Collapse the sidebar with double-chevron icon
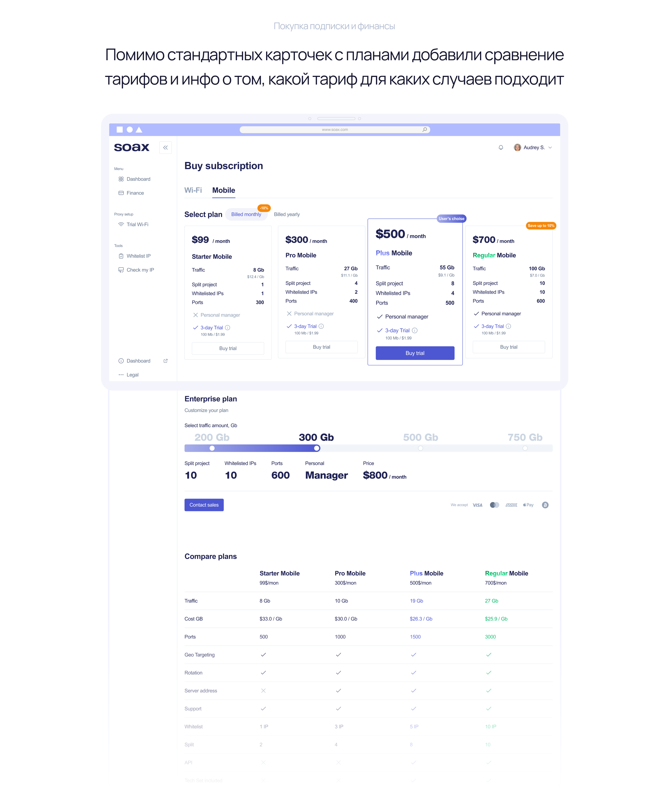Screen dimensions: 649x812 (x=165, y=147)
